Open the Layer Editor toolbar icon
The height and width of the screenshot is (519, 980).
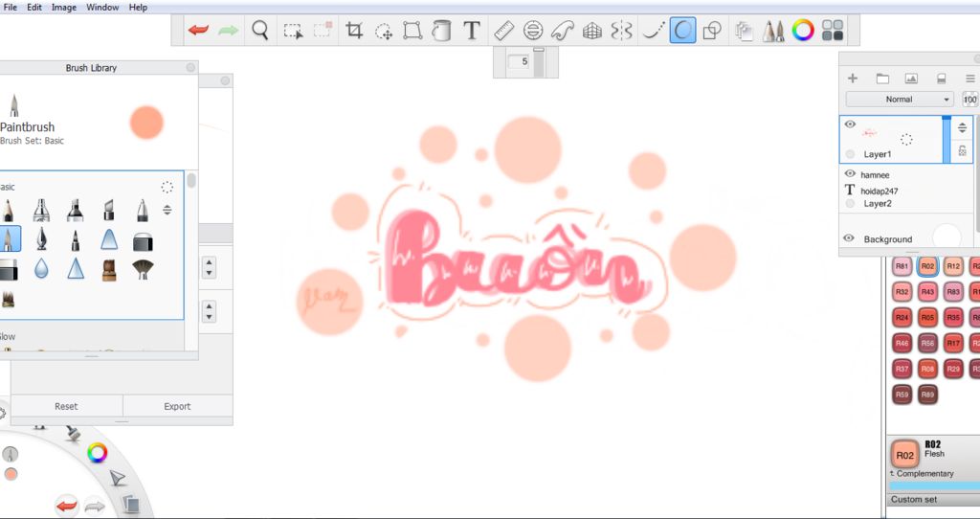coord(743,30)
